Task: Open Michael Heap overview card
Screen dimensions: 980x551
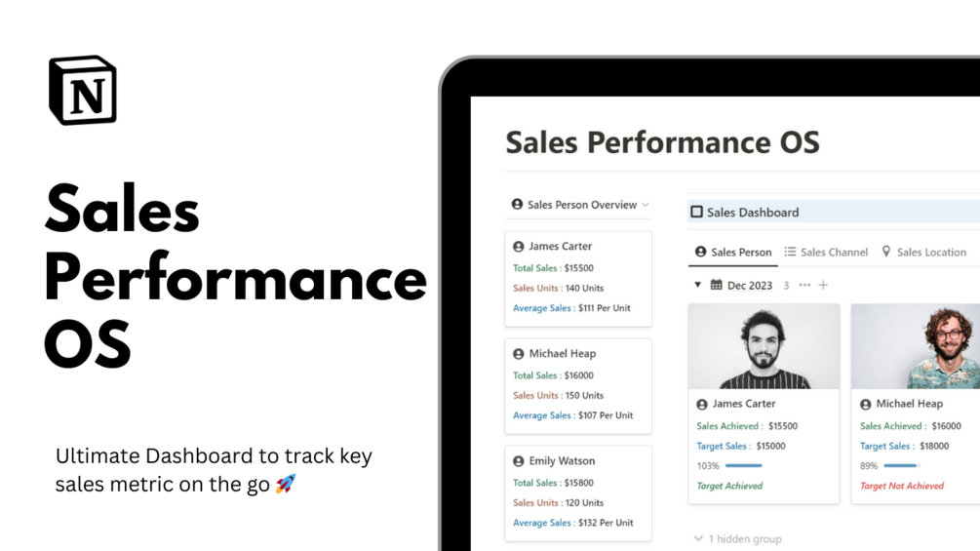Action: (578, 386)
